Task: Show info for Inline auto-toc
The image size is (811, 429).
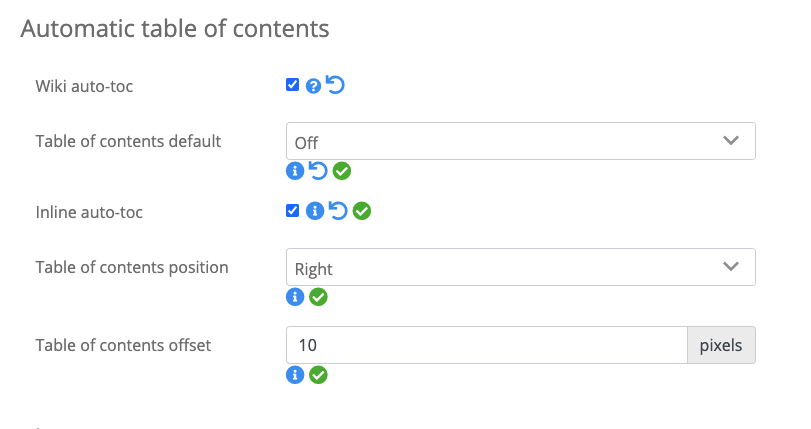Action: click(314, 211)
